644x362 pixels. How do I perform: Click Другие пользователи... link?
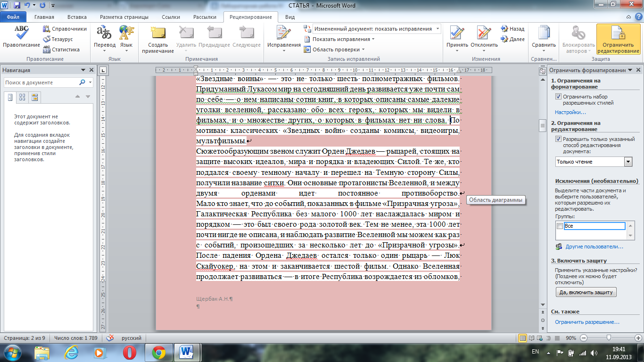coord(594,247)
